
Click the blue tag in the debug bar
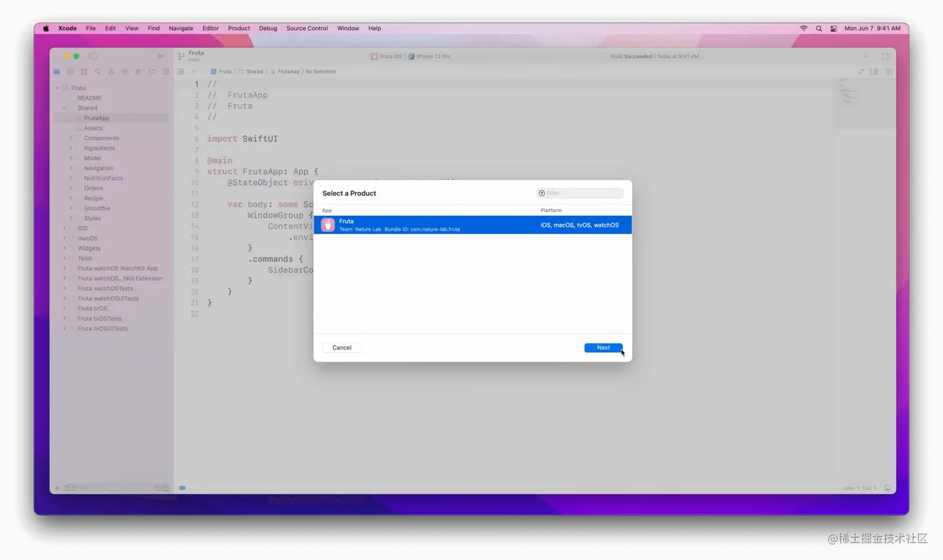tap(182, 488)
